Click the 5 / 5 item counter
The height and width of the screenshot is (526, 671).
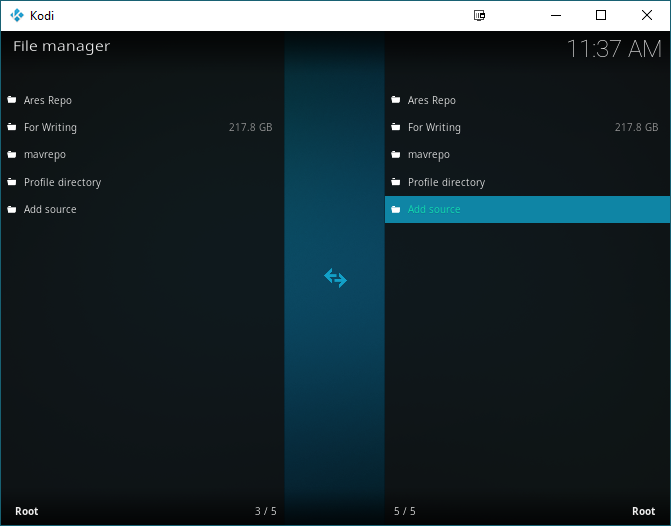pyautogui.click(x=405, y=511)
